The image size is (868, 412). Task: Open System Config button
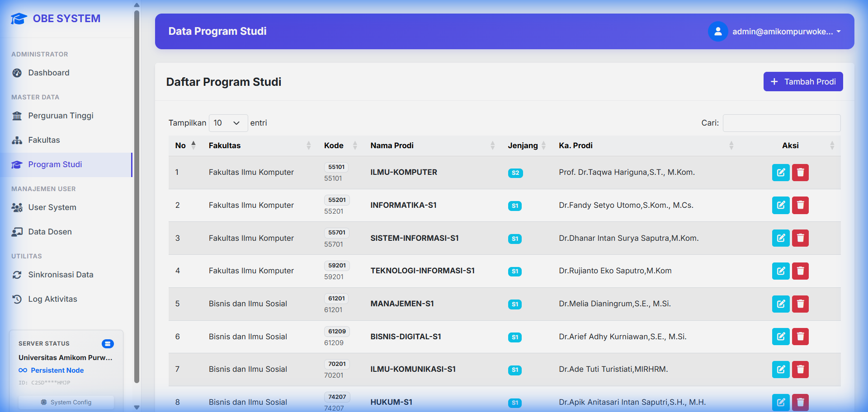[66, 402]
